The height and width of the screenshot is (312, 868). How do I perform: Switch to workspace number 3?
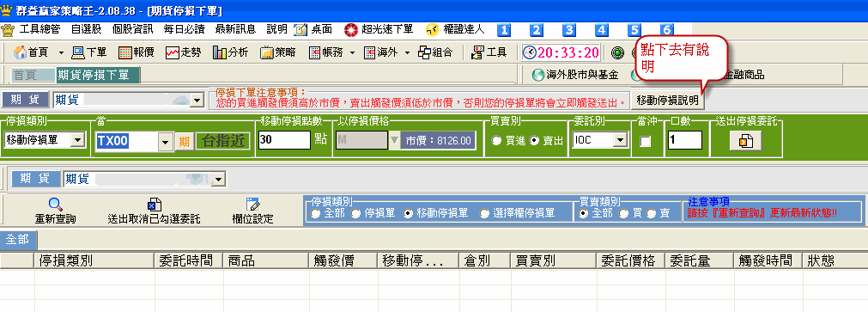click(569, 30)
